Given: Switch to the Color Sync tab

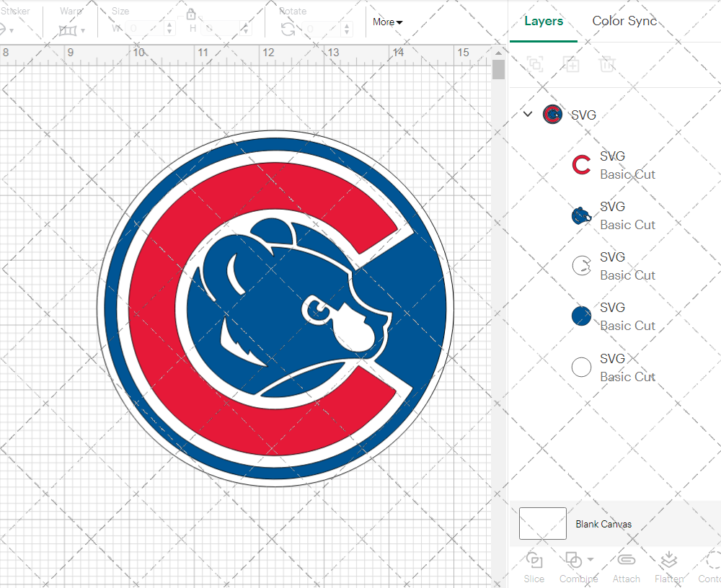Looking at the screenshot, I should pyautogui.click(x=624, y=21).
